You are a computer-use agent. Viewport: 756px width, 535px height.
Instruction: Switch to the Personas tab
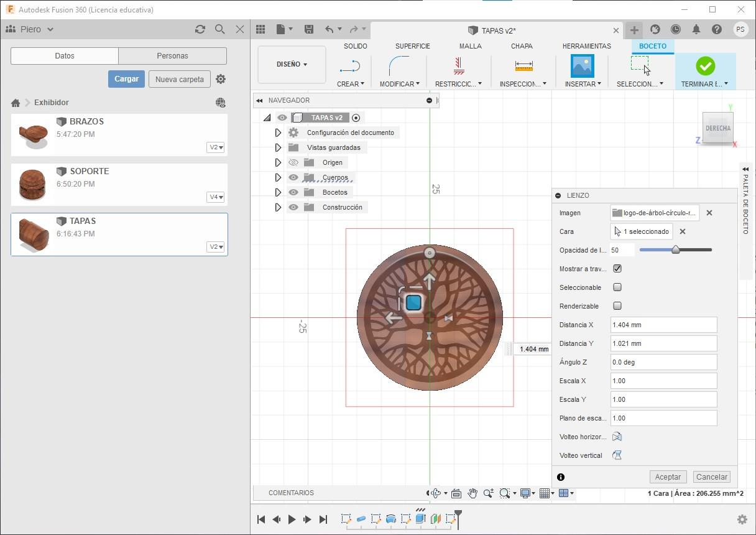172,56
